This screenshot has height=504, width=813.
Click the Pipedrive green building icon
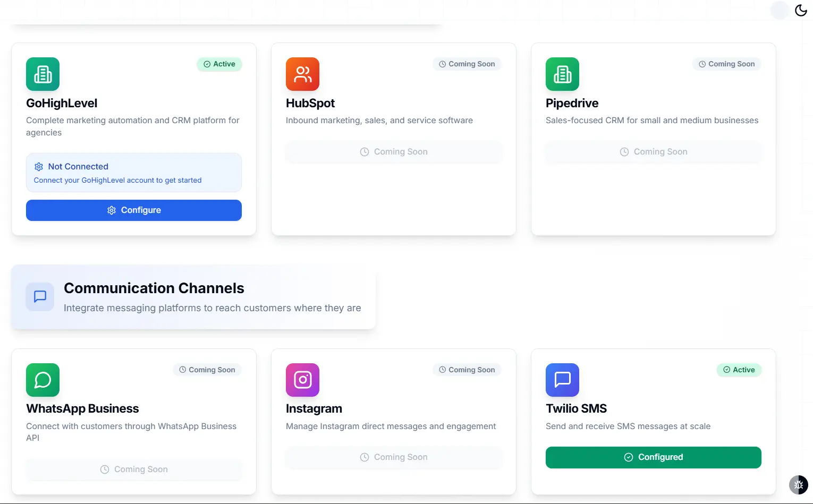coord(562,74)
